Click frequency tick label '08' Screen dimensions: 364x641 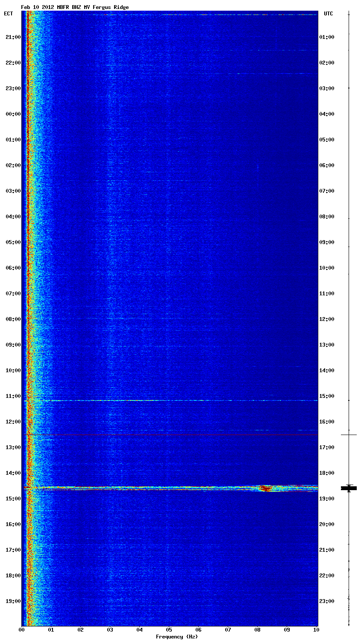[258, 630]
